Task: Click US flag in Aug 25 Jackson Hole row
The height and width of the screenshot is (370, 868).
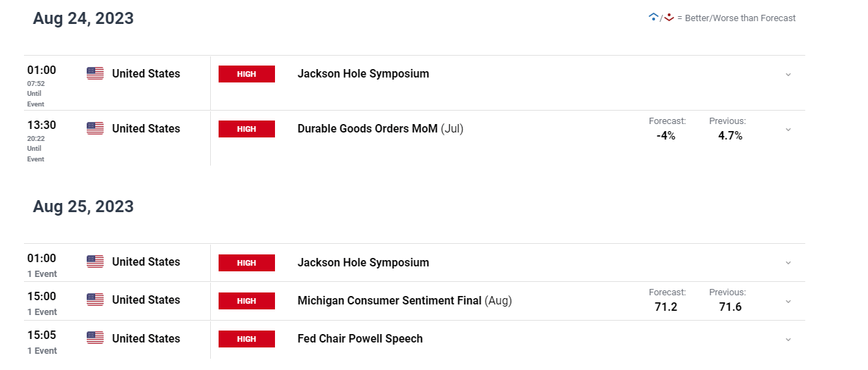Action: coord(95,261)
